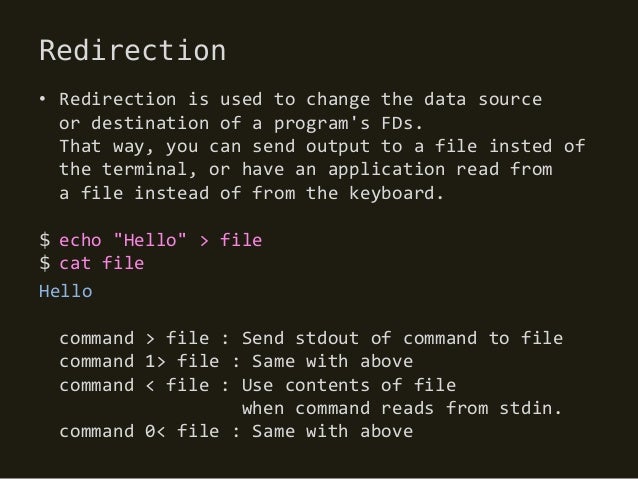The image size is (638, 479).
Task: Click 'Use contents of file' description
Action: click(x=349, y=385)
